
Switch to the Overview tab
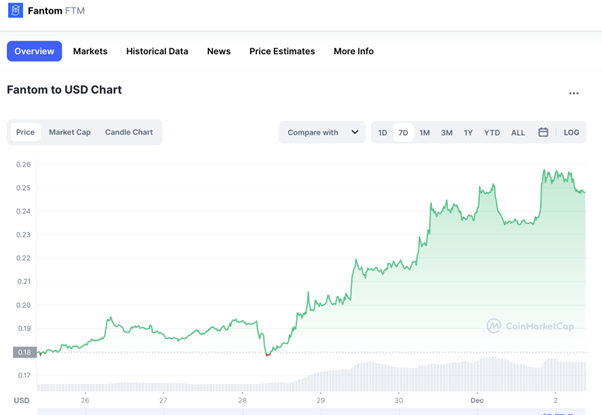(x=34, y=51)
